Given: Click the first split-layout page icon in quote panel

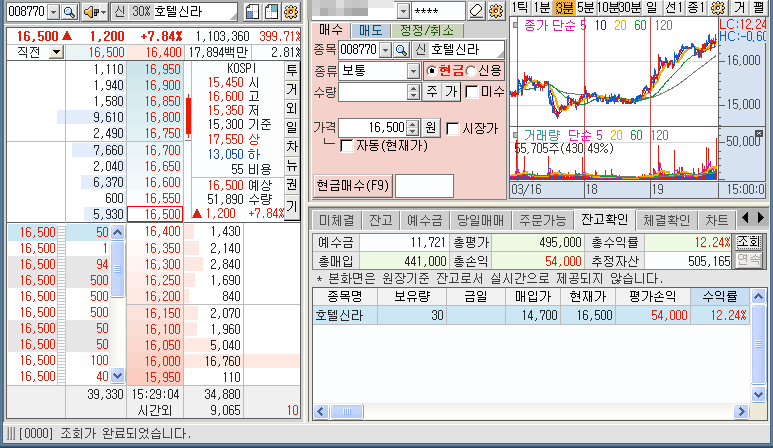Looking at the screenshot, I should coord(252,12).
